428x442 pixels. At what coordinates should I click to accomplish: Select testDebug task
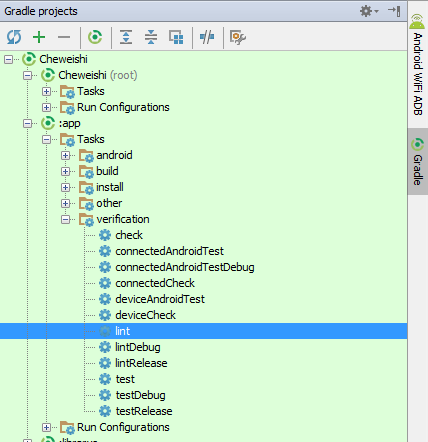141,395
